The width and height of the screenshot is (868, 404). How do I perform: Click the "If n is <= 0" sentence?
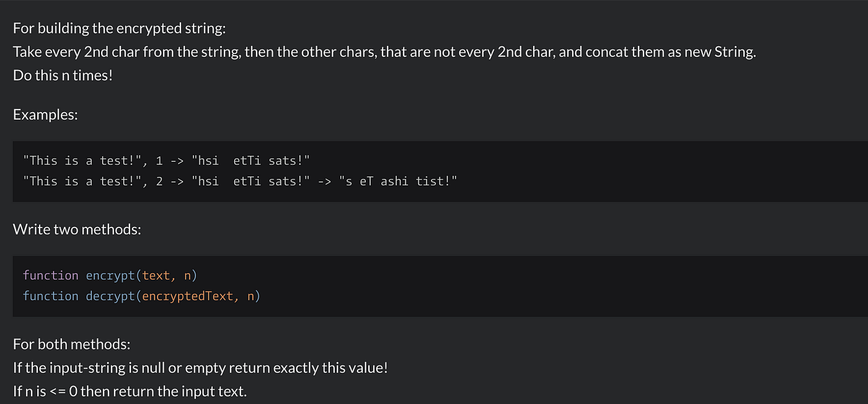tap(130, 392)
